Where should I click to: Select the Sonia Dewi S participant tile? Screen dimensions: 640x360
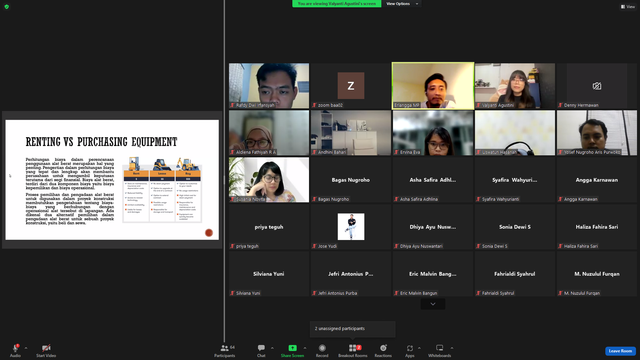pyautogui.click(x=515, y=227)
